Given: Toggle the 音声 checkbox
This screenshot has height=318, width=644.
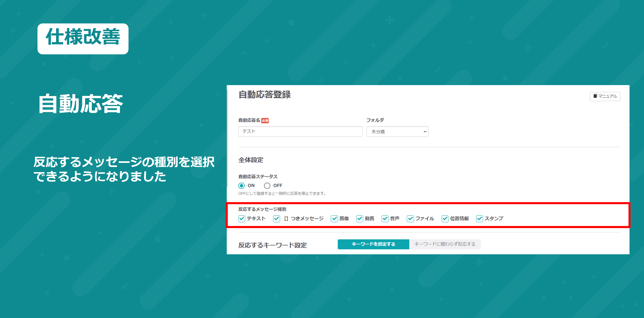Looking at the screenshot, I should click(385, 219).
